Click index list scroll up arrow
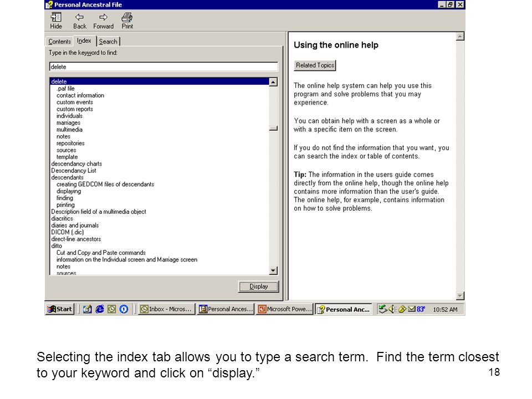The image size is (532, 399). [273, 82]
